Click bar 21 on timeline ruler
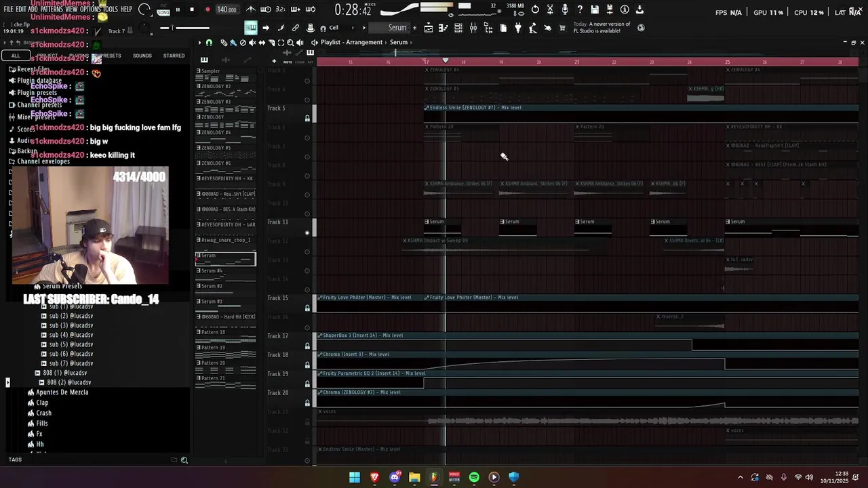The height and width of the screenshot is (488, 868). [576, 62]
